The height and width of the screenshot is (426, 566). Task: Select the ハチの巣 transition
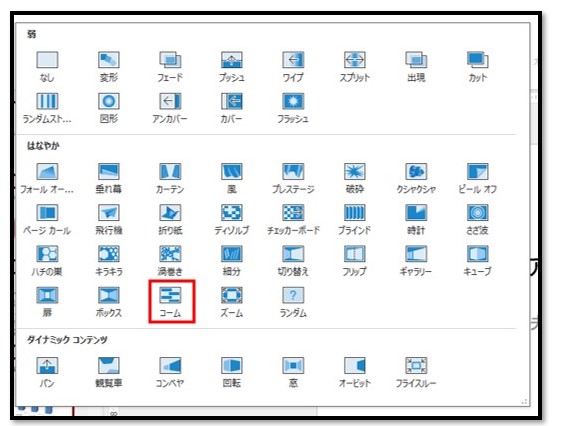coord(47,261)
